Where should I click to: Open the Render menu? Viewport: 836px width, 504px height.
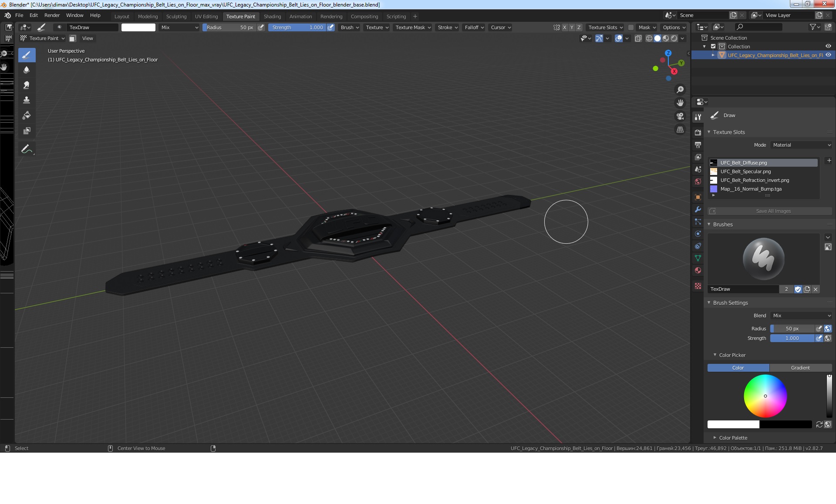[x=52, y=15]
